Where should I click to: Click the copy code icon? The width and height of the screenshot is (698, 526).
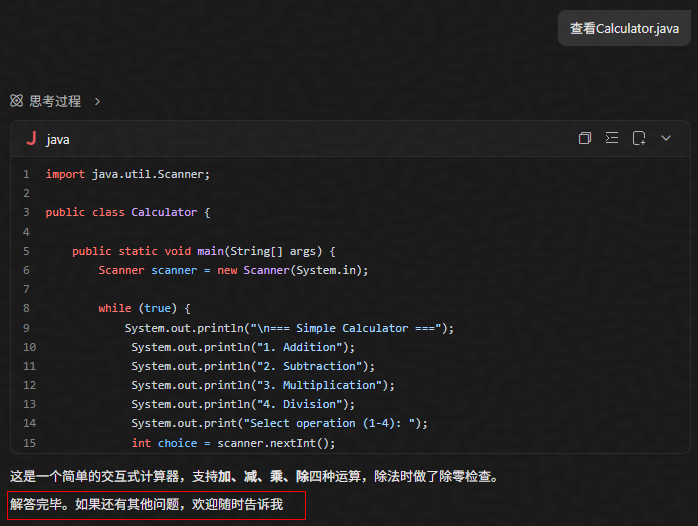(x=584, y=138)
